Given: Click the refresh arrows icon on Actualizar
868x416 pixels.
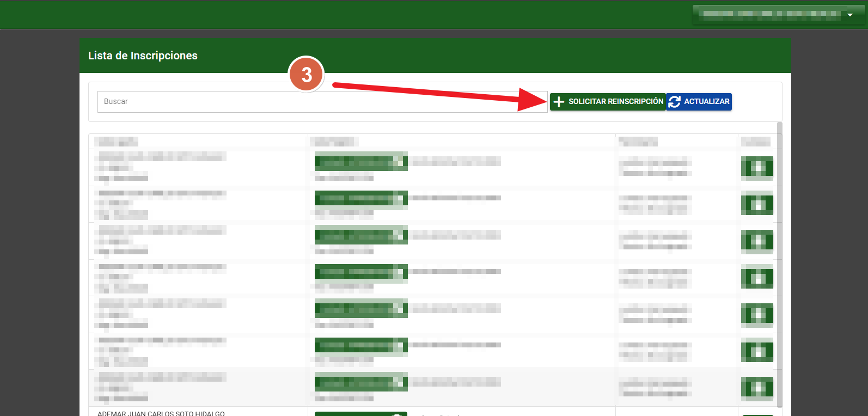Looking at the screenshot, I should [x=675, y=102].
